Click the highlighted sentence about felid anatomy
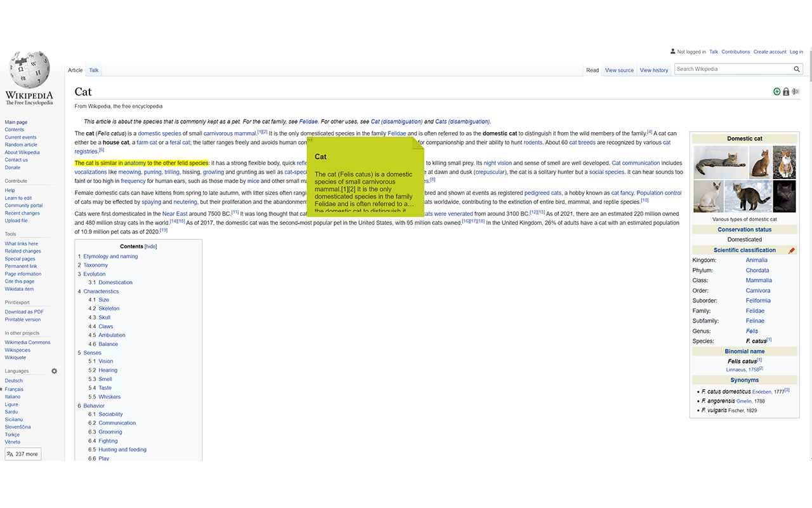812x508 pixels. (x=141, y=163)
